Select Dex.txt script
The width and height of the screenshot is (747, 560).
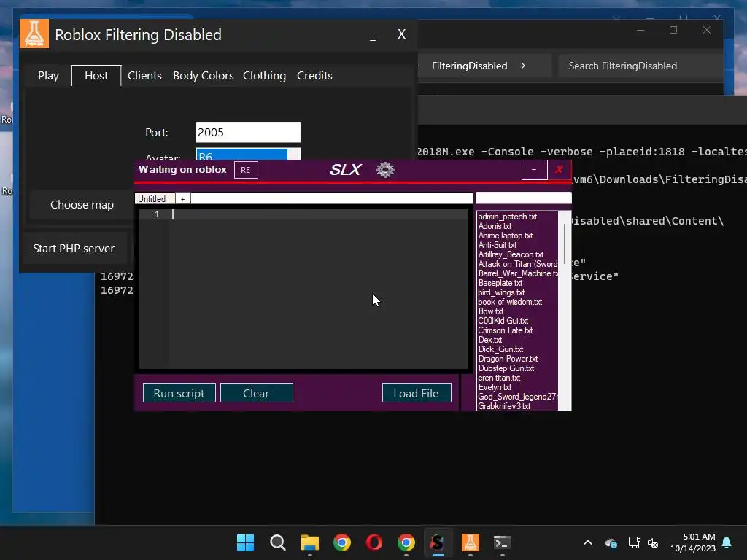(x=489, y=340)
